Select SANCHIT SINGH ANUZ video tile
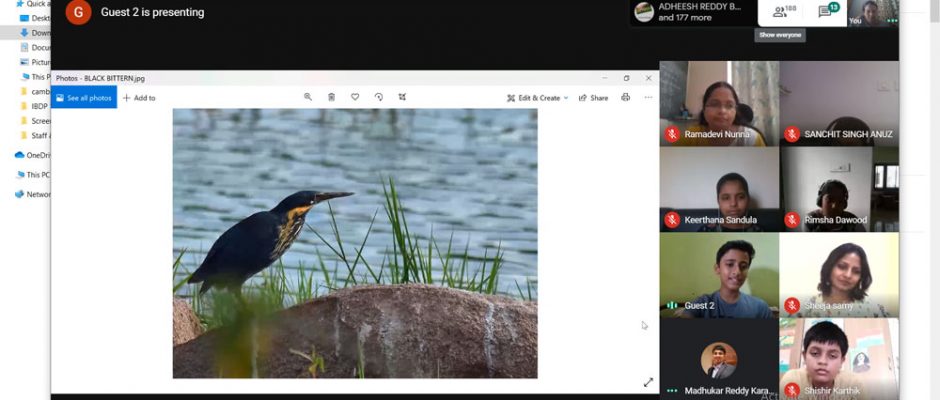 839,103
